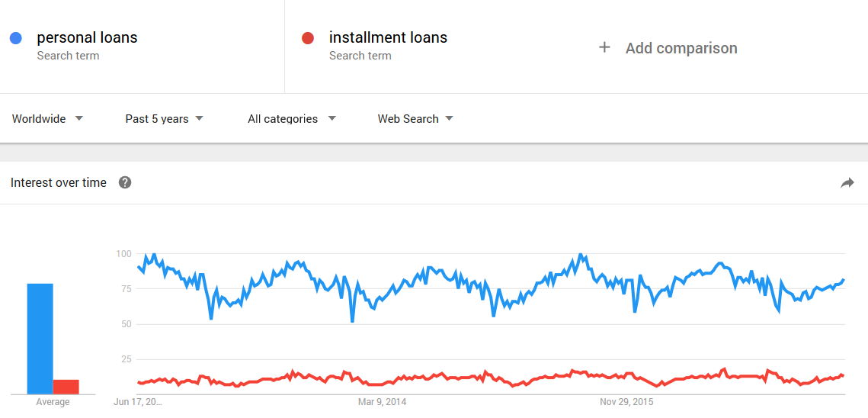Click the Average label under bars
Image resolution: width=868 pixels, height=418 pixels.
tap(53, 402)
